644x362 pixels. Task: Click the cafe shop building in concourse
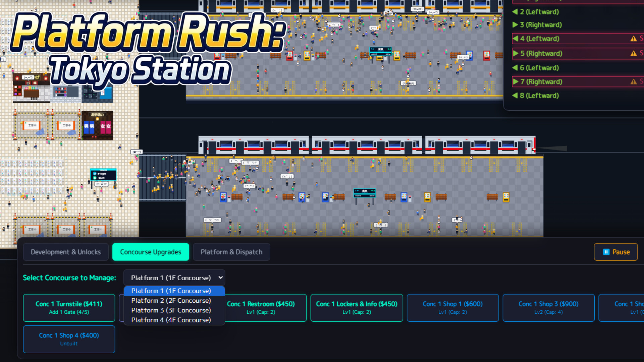tap(31, 88)
